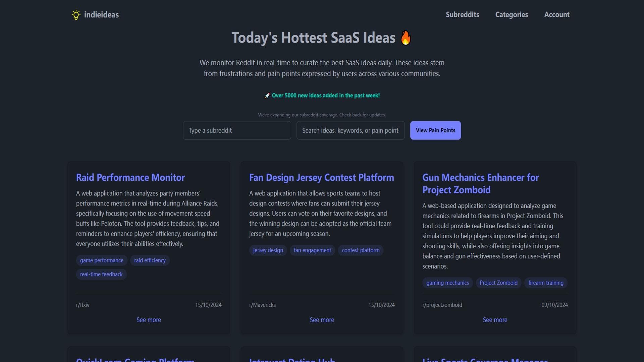Open the Categories menu item

click(x=511, y=15)
